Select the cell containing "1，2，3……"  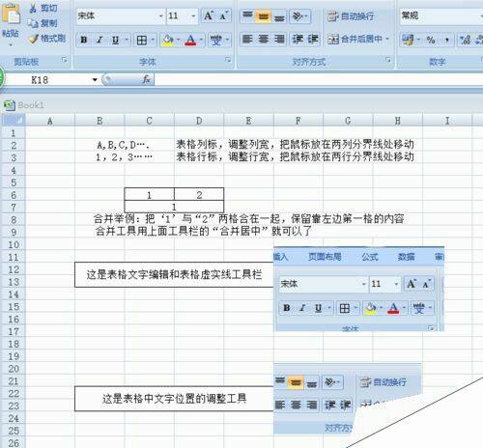tap(124, 157)
